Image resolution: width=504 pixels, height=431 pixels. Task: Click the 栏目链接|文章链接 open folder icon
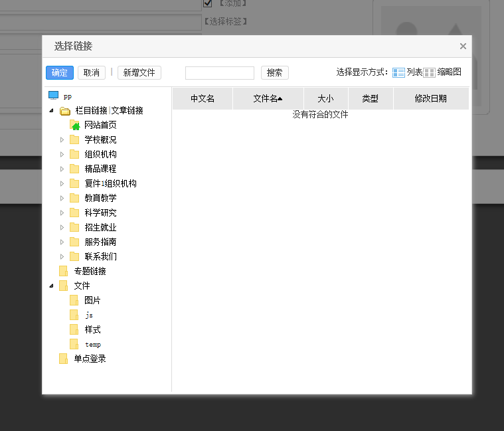pos(65,111)
